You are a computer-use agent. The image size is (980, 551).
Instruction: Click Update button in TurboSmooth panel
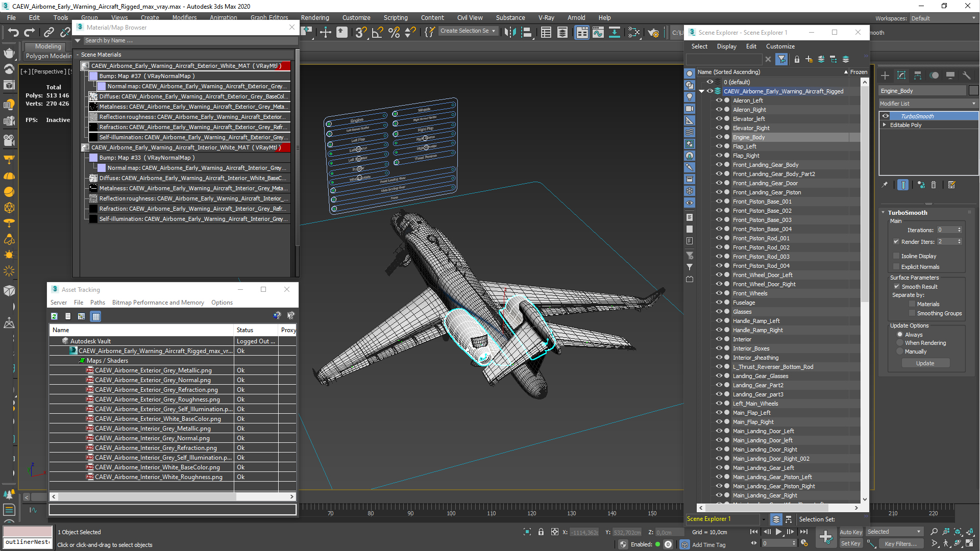tap(925, 363)
